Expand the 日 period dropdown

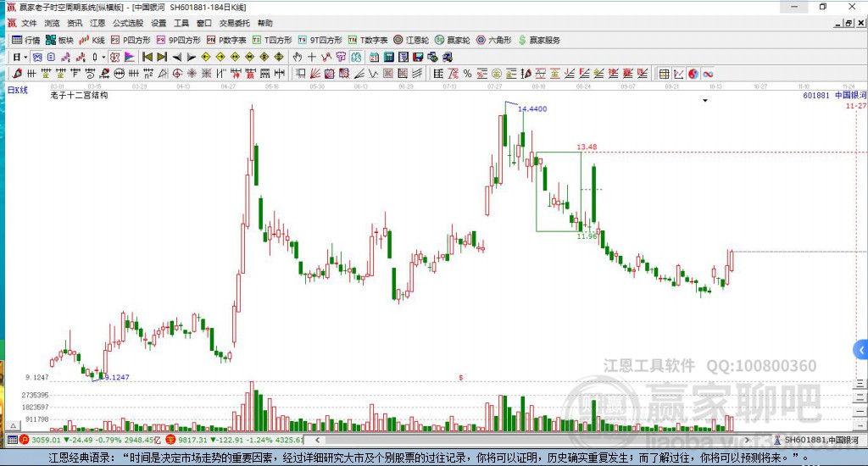click(25, 57)
